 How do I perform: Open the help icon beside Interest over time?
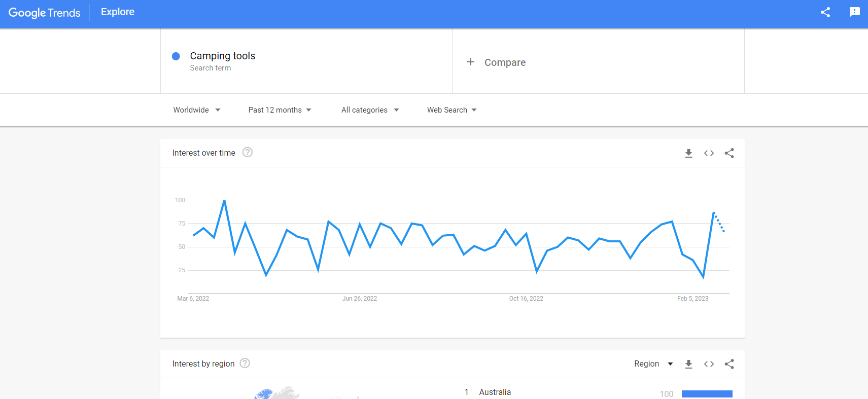coord(248,152)
